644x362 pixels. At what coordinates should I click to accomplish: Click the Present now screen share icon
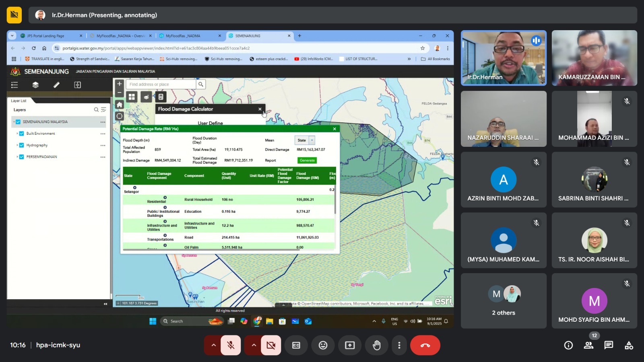click(350, 345)
